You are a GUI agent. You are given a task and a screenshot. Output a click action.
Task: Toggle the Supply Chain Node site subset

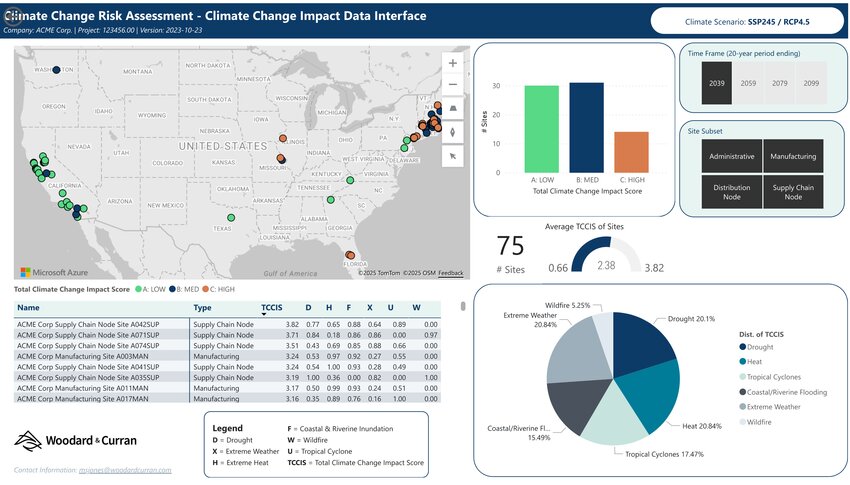pos(793,192)
